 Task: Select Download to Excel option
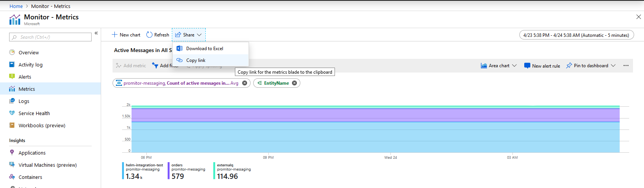click(x=205, y=49)
